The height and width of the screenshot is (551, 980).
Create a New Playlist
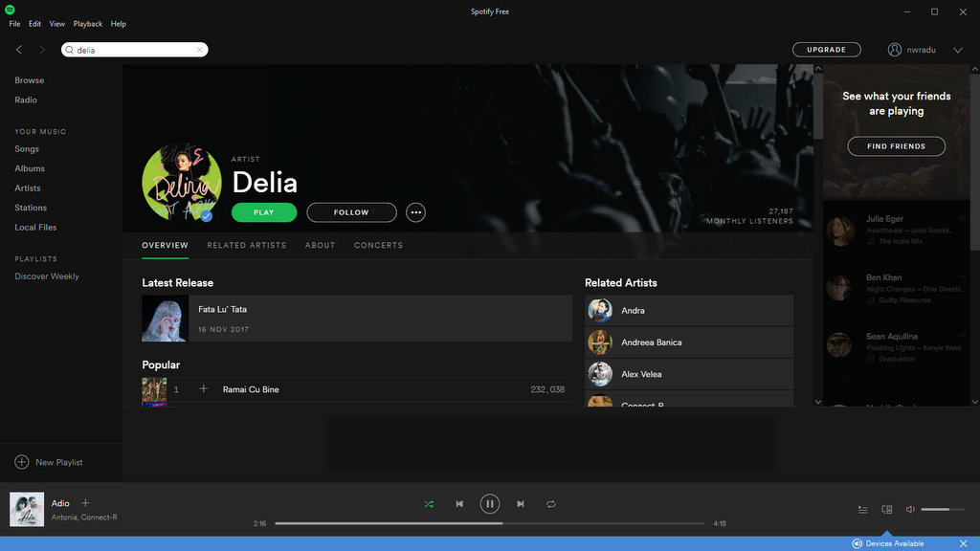point(49,462)
